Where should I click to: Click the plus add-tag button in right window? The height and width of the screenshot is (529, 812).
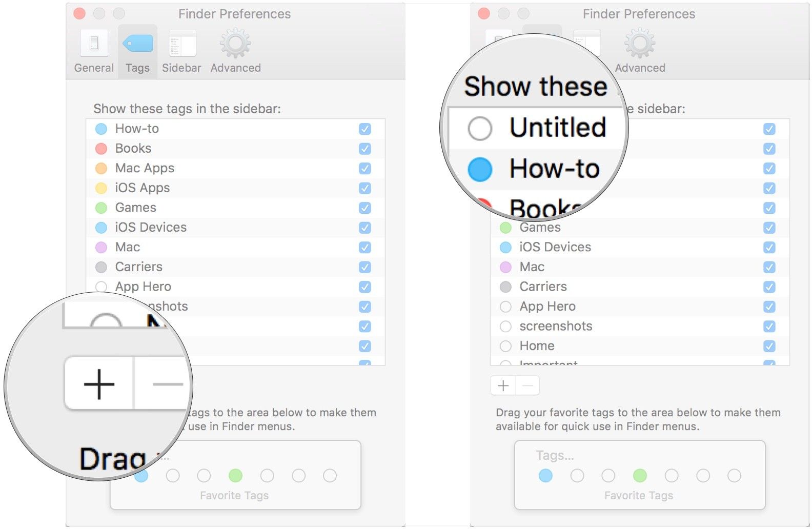pyautogui.click(x=503, y=385)
